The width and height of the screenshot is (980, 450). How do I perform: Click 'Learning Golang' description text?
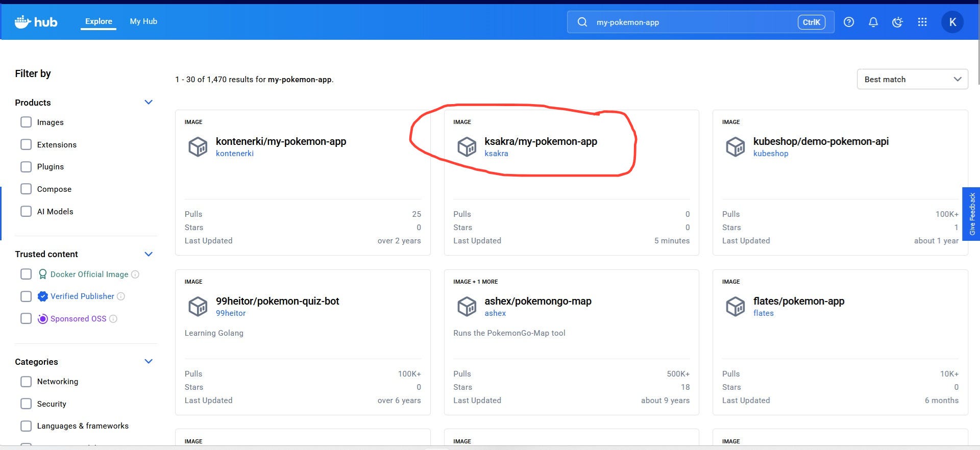pos(214,333)
